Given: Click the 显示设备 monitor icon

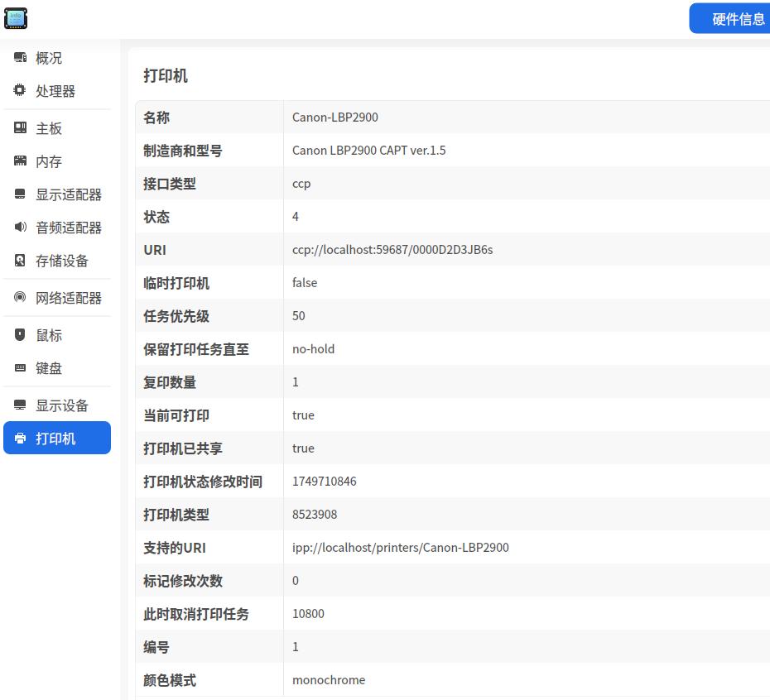Looking at the screenshot, I should (20, 405).
